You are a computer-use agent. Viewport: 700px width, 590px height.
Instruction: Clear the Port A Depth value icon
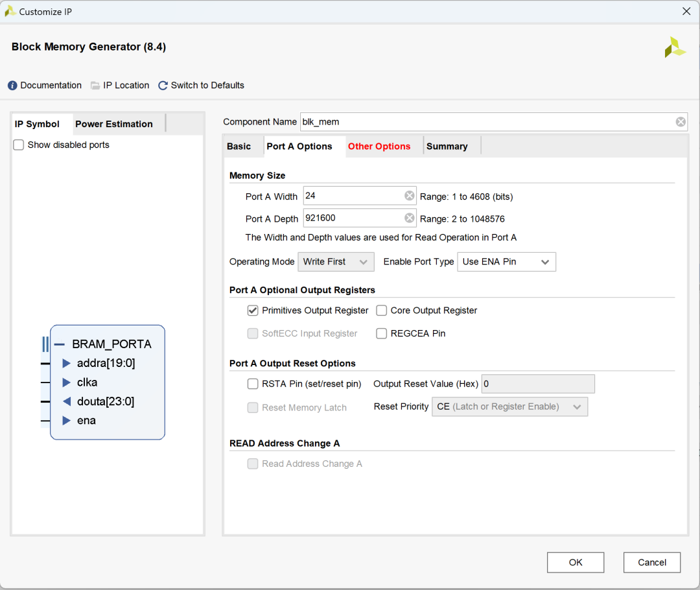click(409, 218)
